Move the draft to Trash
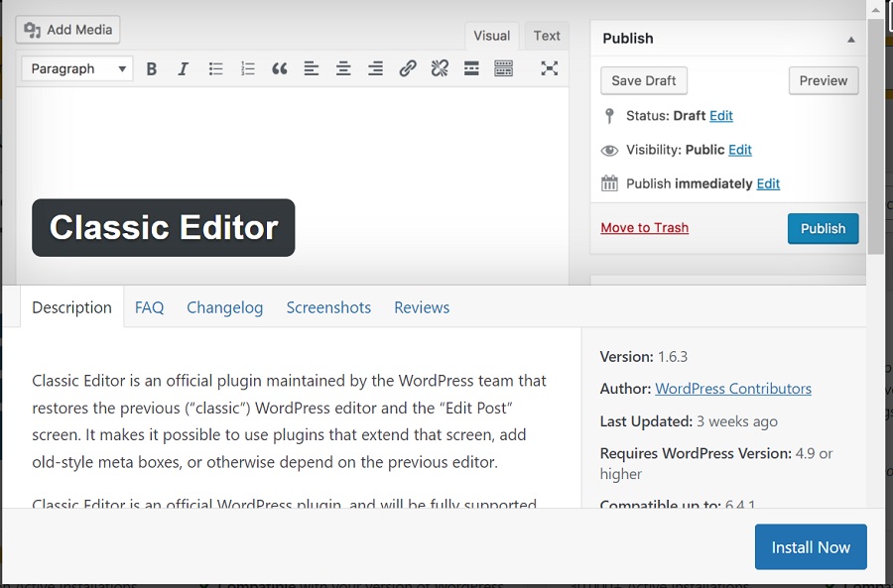This screenshot has height=588, width=893. click(644, 227)
